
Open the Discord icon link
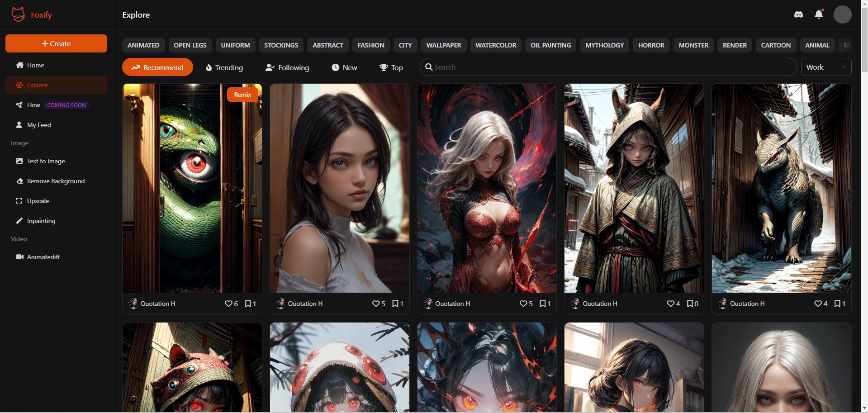(x=799, y=14)
